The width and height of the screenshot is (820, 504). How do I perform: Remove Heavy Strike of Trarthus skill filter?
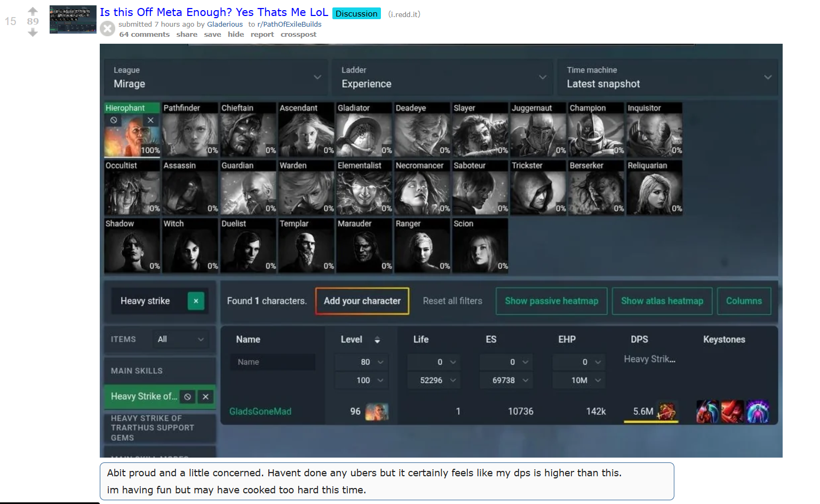pyautogui.click(x=205, y=397)
